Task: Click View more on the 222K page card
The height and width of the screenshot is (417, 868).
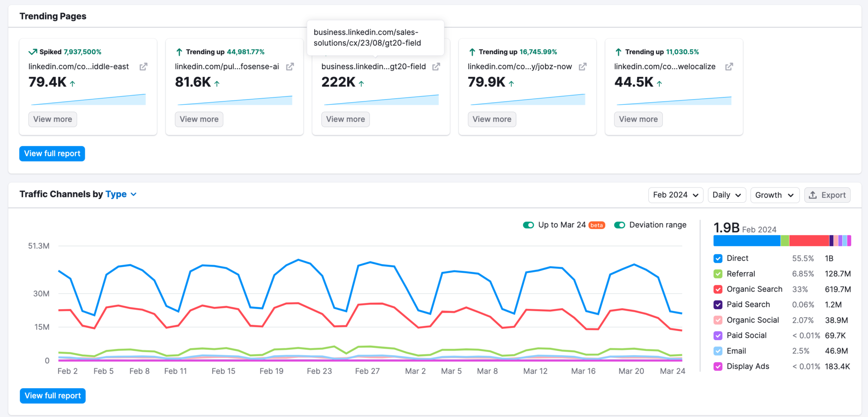Action: [345, 119]
